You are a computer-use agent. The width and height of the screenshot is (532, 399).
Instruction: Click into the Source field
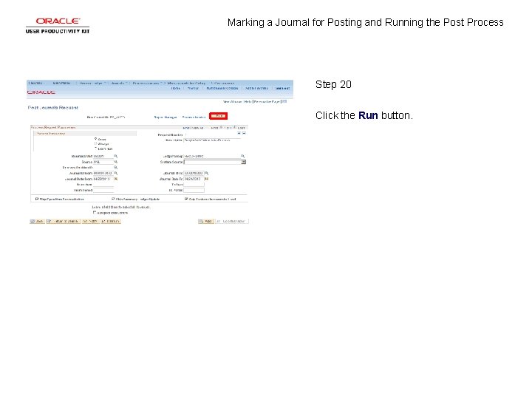coord(103,162)
